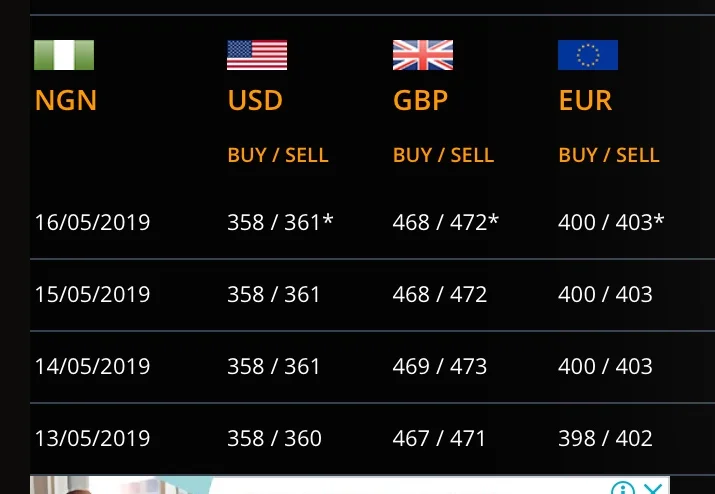The image size is (715, 494).
Task: Select the 13/05/2019 date cell
Action: point(92,438)
